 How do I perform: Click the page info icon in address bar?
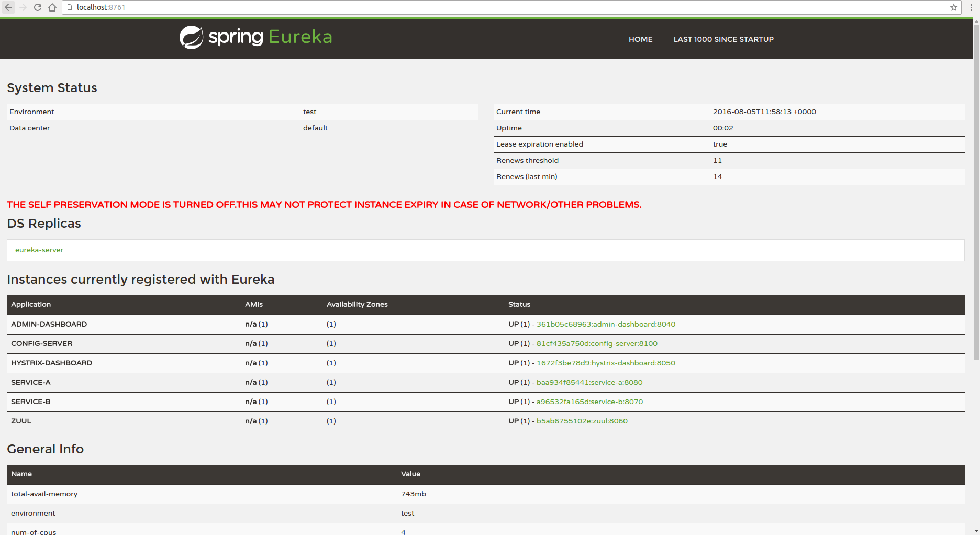pyautogui.click(x=69, y=7)
